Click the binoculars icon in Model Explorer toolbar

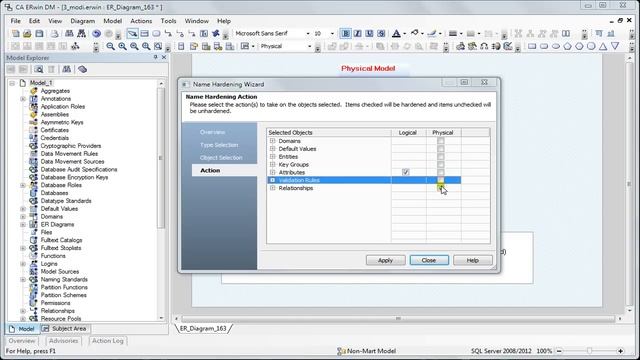pos(67,69)
